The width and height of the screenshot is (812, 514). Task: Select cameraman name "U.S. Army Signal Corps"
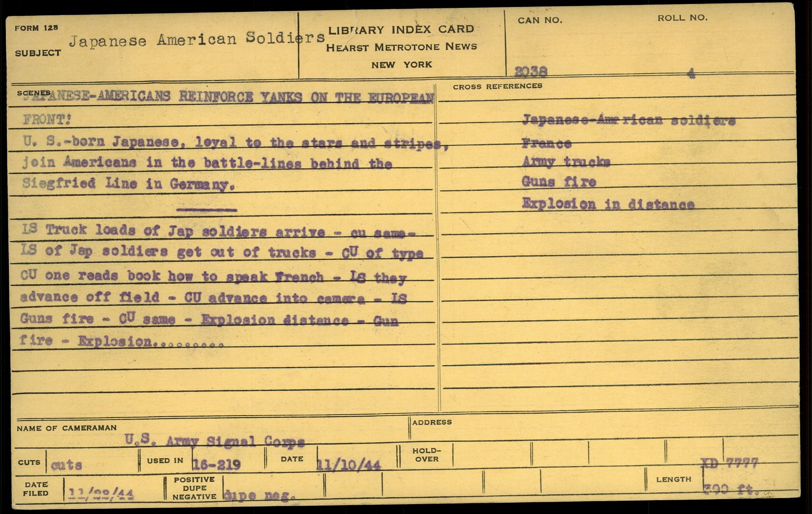tap(214, 441)
